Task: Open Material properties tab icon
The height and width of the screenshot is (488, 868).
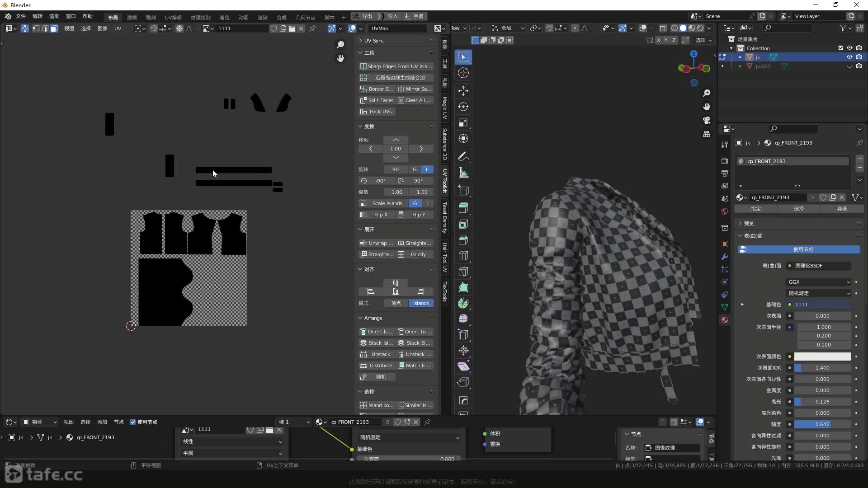Action: (x=725, y=320)
